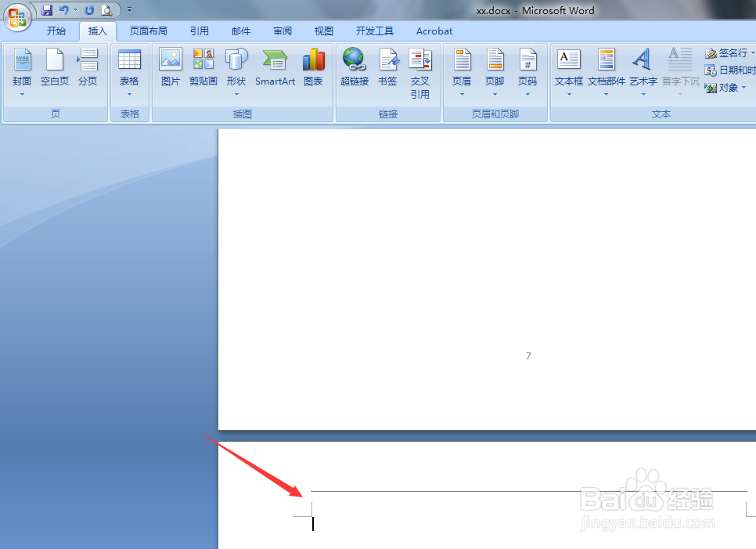This screenshot has width=756, height=549.
Task: Open the 视图 tab
Action: [x=323, y=31]
